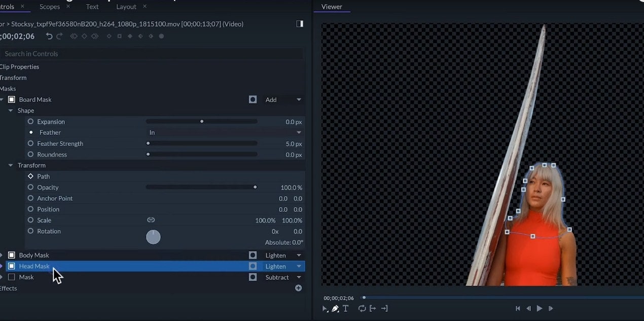Switch to the Layout tab

pyautogui.click(x=126, y=7)
